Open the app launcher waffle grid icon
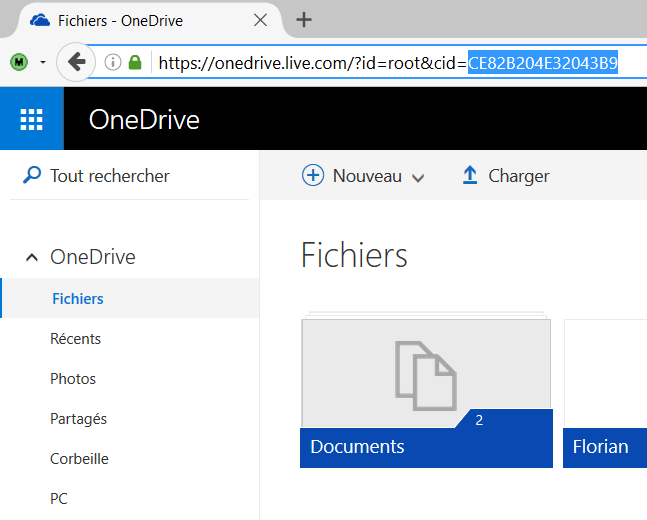The image size is (647, 520). coord(32,120)
